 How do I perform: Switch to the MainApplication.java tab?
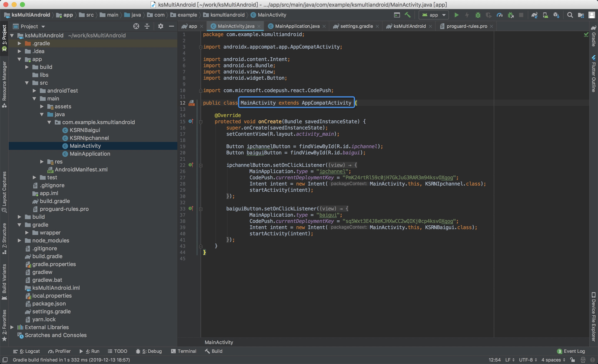pos(297,26)
